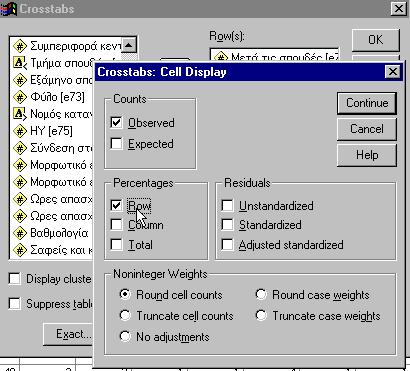Click numeric icon beside Σύνδεση στ
Screen dimensions: 410x371
click(x=20, y=148)
